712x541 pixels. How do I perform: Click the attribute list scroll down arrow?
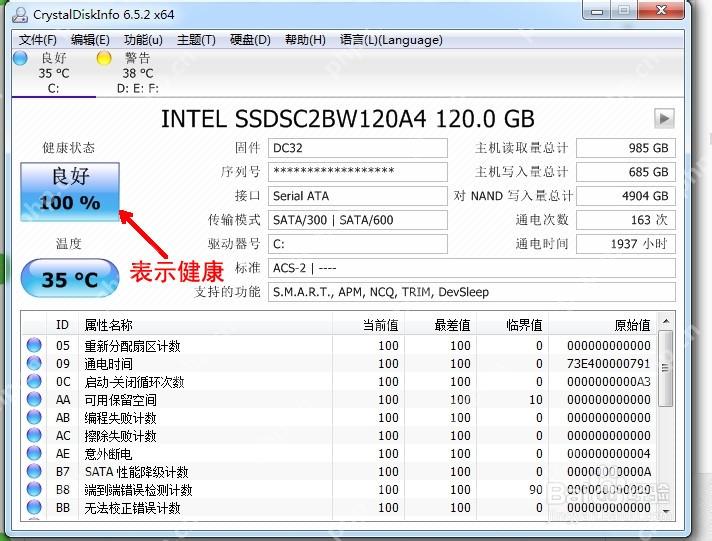[x=666, y=511]
